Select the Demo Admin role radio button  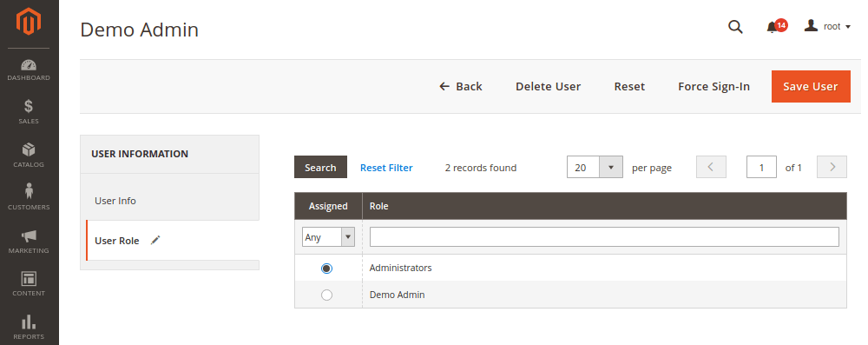point(326,295)
